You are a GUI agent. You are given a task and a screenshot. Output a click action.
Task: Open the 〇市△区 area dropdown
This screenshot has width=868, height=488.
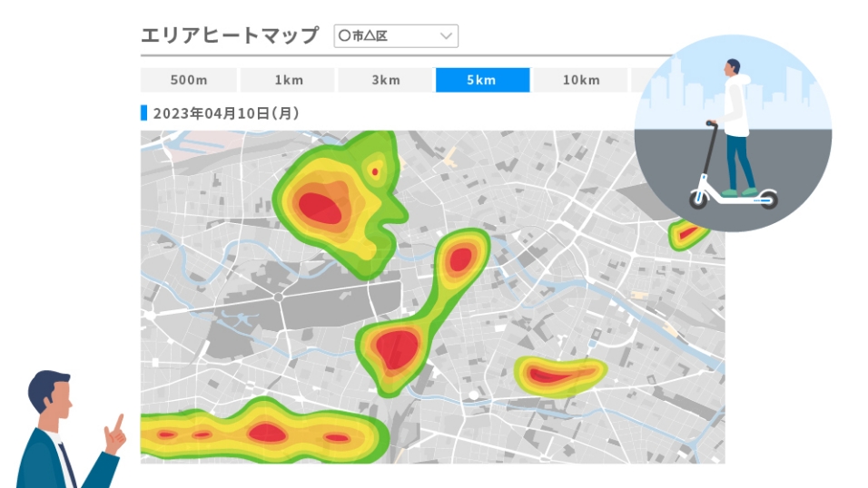click(x=396, y=36)
